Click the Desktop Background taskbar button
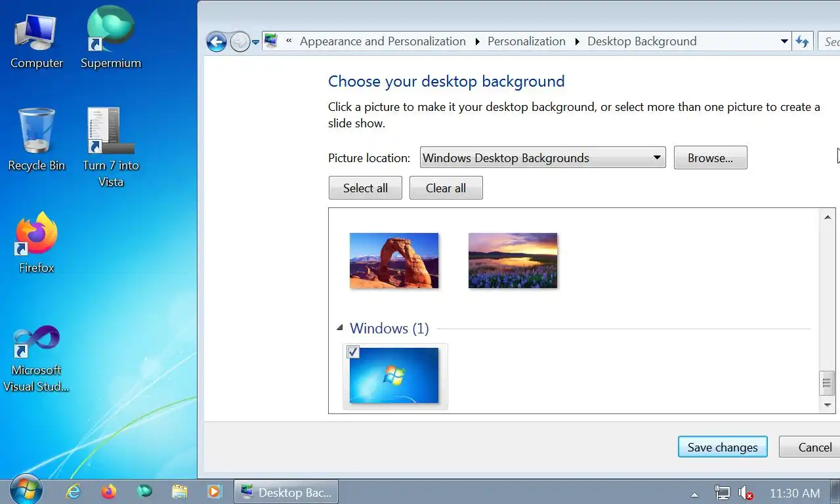This screenshot has width=840, height=504. coord(286,492)
